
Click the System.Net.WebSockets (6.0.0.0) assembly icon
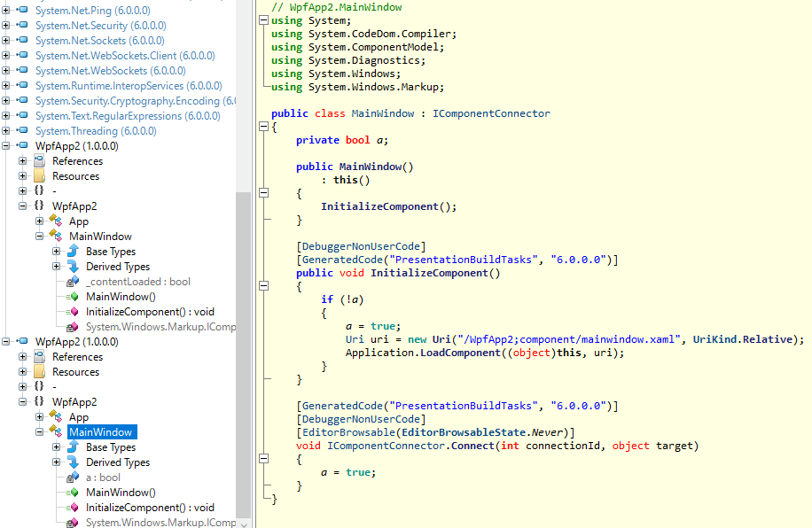pyautogui.click(x=23, y=70)
